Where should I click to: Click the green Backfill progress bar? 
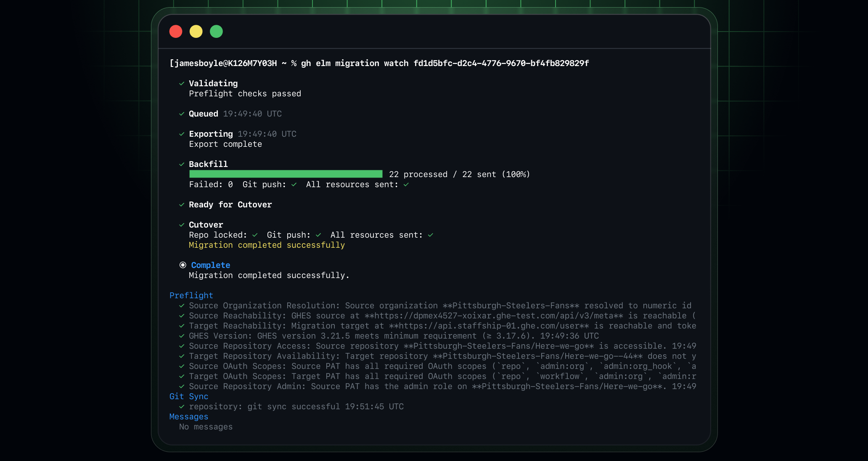tap(286, 174)
